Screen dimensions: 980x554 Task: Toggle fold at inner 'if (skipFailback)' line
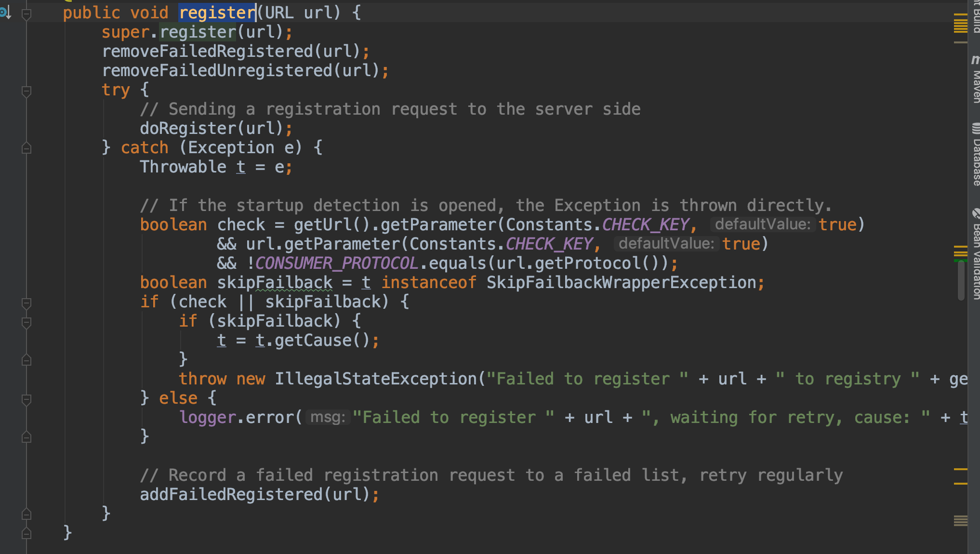click(26, 322)
